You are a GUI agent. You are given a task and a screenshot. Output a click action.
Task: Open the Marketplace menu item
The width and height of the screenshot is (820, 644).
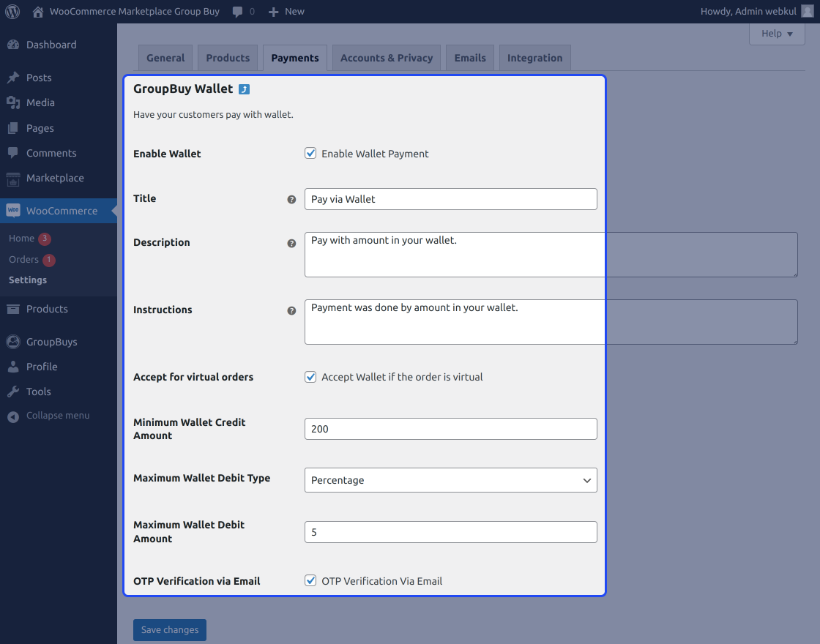tap(59, 179)
